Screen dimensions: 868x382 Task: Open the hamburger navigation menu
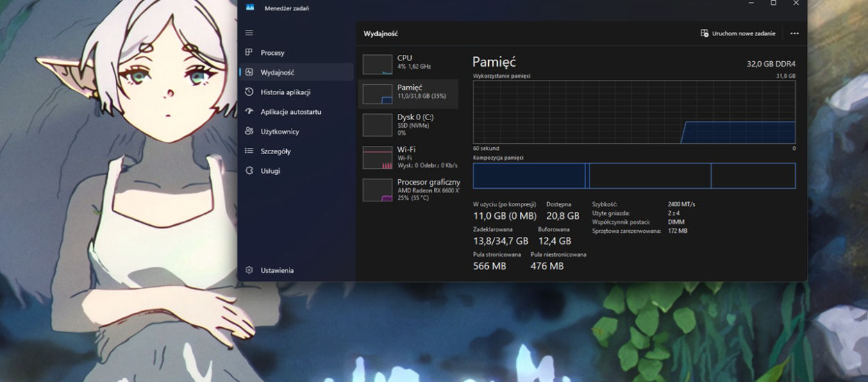pyautogui.click(x=249, y=33)
